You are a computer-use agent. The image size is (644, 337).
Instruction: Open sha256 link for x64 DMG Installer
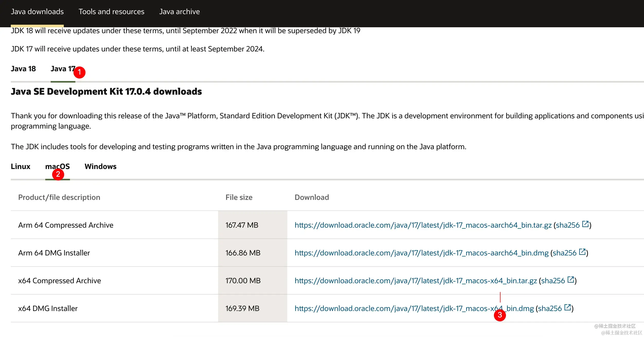550,308
